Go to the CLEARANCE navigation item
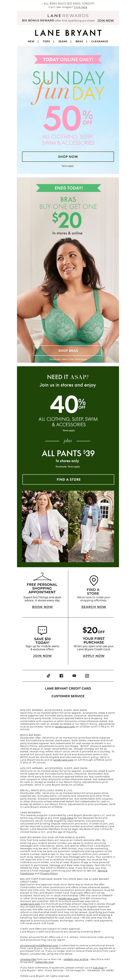Image resolution: width=136 pixels, height=980 pixels. click(x=99, y=41)
